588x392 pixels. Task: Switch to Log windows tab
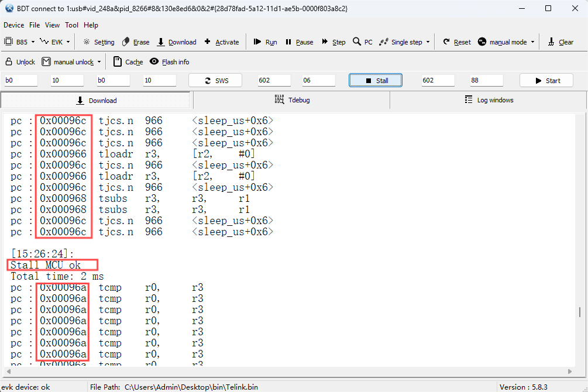(x=489, y=100)
